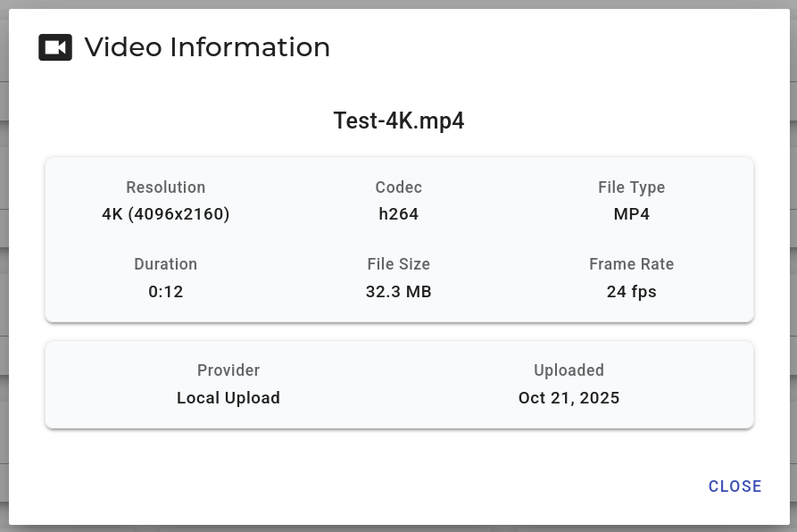Select the 32.3 MB file size value

pyautogui.click(x=399, y=292)
